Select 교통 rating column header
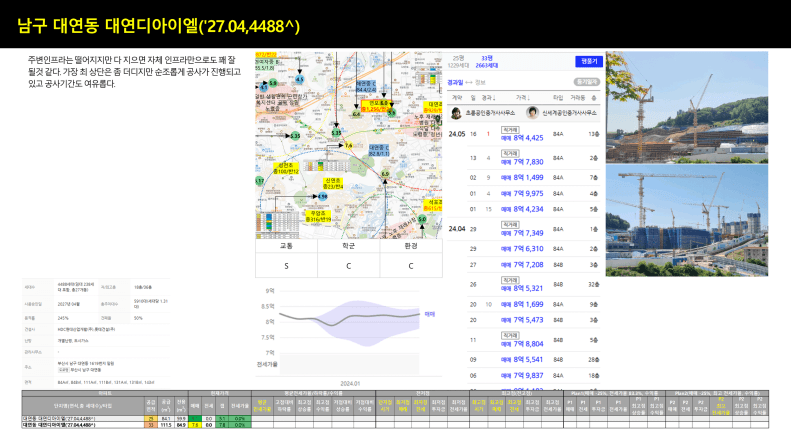 pyautogui.click(x=286, y=246)
